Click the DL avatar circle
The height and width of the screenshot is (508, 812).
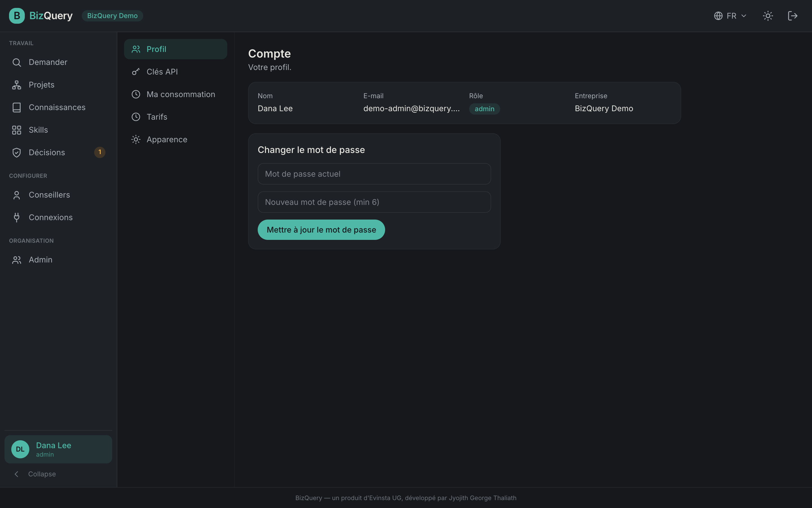(x=20, y=449)
